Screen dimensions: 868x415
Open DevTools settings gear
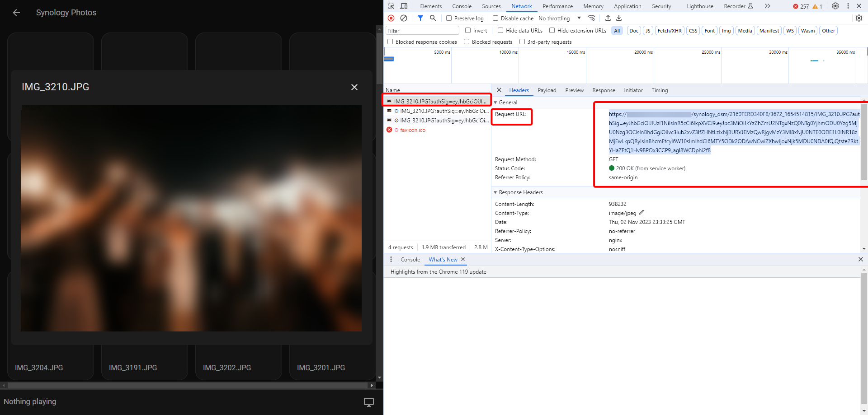(x=835, y=6)
